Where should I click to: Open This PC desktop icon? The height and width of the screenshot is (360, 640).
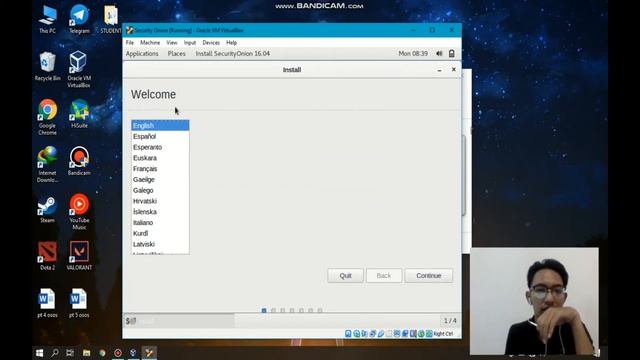(x=47, y=19)
